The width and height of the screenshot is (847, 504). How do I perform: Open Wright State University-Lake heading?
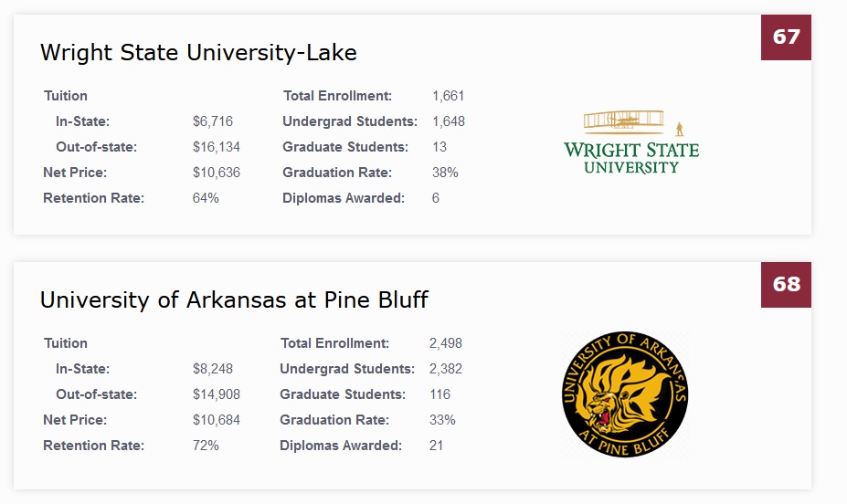point(198,53)
